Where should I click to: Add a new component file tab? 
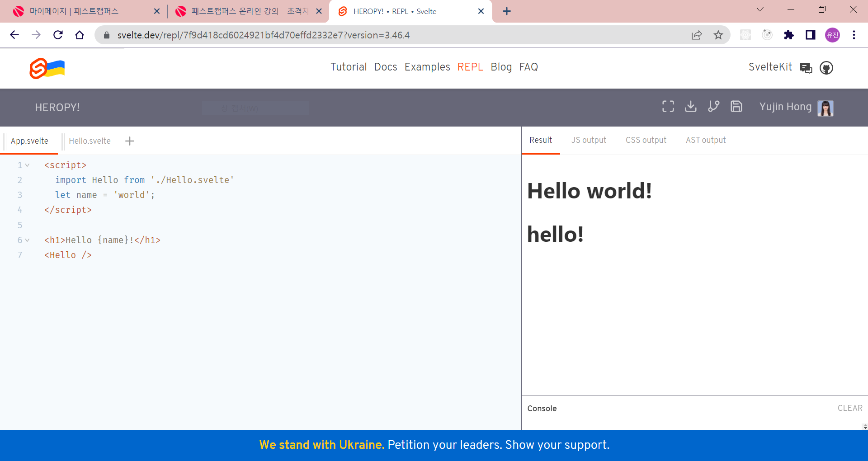point(130,141)
